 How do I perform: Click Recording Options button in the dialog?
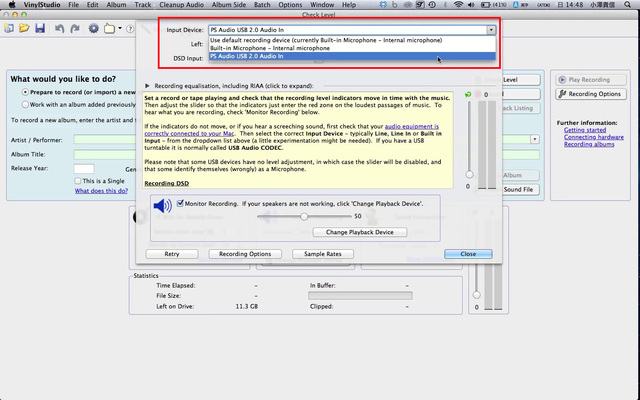pyautogui.click(x=245, y=254)
